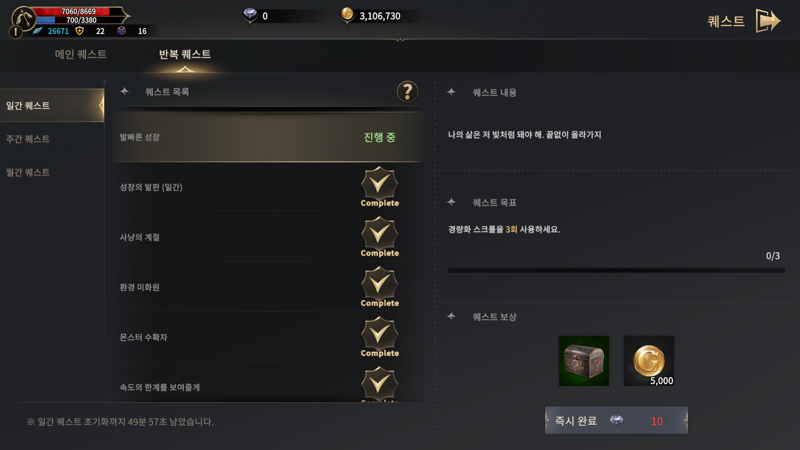Tap the gold coin currency icon at top

[347, 15]
